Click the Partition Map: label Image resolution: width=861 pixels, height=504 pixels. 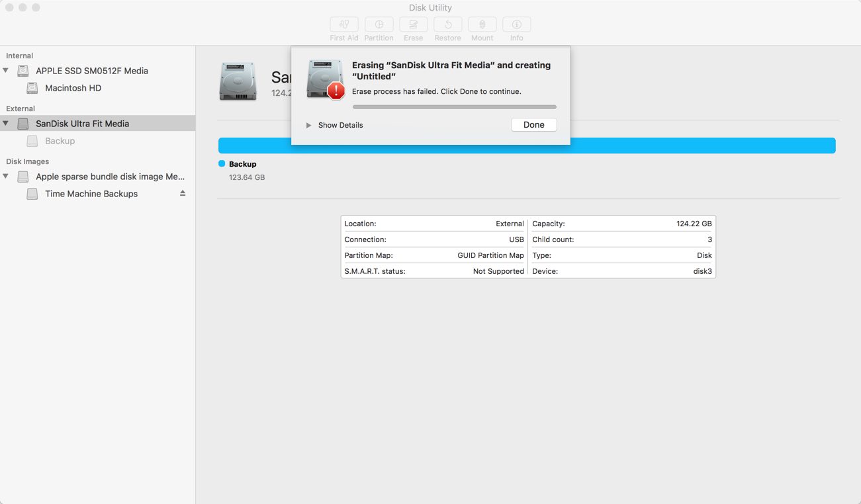(369, 255)
